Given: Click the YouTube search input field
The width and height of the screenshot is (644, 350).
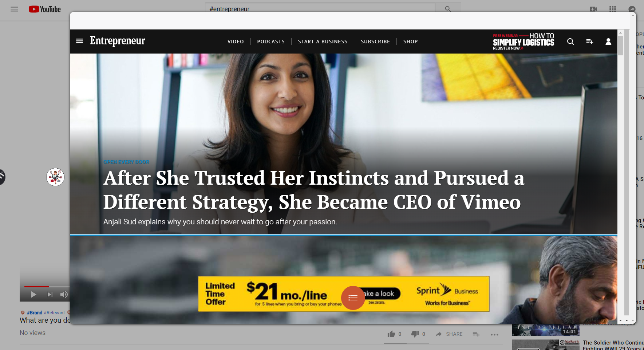Looking at the screenshot, I should pos(320,9).
